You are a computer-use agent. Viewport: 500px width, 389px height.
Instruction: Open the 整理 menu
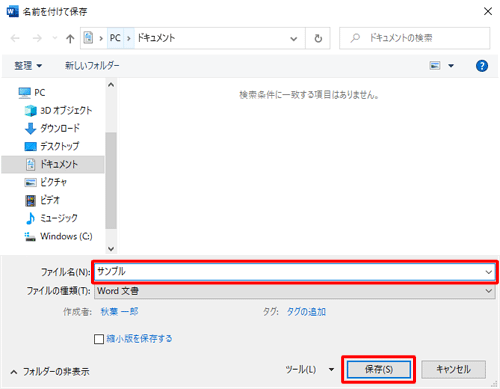point(28,65)
